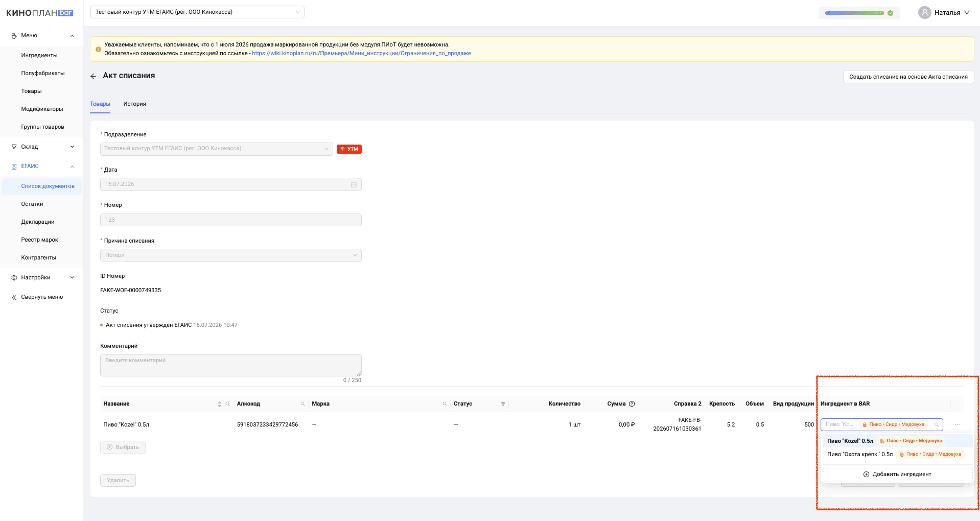Open Модификаторы in the sidebar
Viewport: 980px width, 521px height.
point(42,109)
